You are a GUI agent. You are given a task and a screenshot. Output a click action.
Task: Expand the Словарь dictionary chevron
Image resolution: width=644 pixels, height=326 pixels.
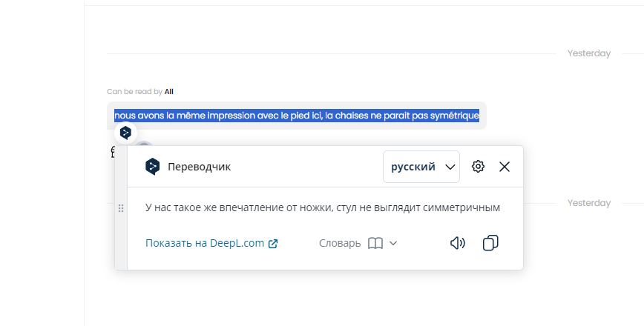(x=393, y=243)
